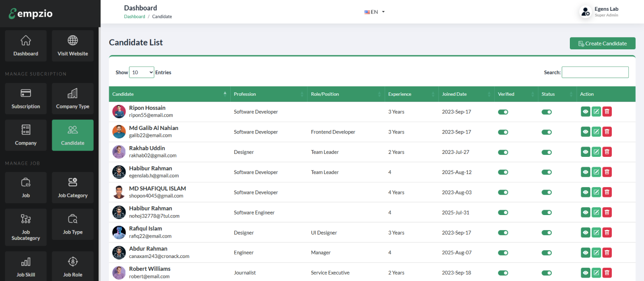This screenshot has height=281, width=644.
Task: Edit Abdur Rahman's candidate record
Action: coord(596,253)
